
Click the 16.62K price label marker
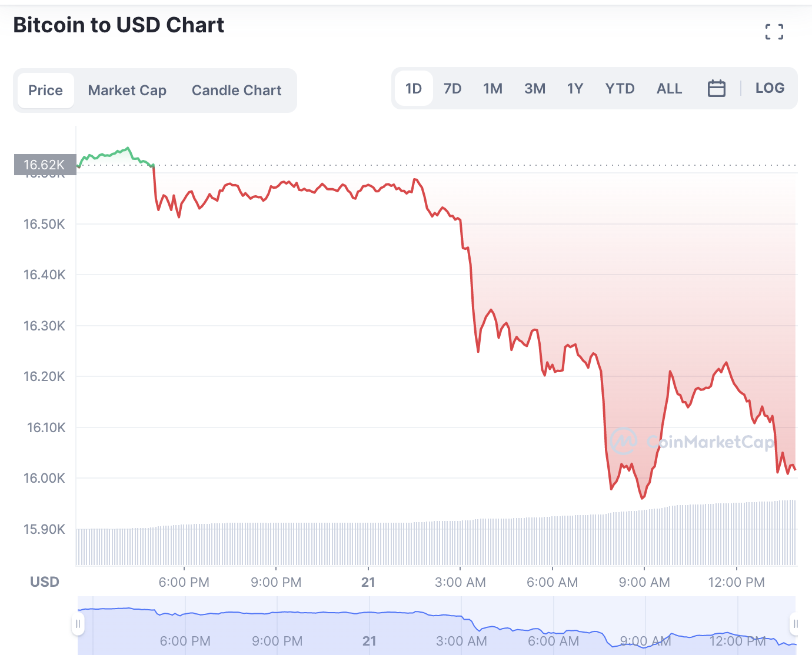pos(45,165)
